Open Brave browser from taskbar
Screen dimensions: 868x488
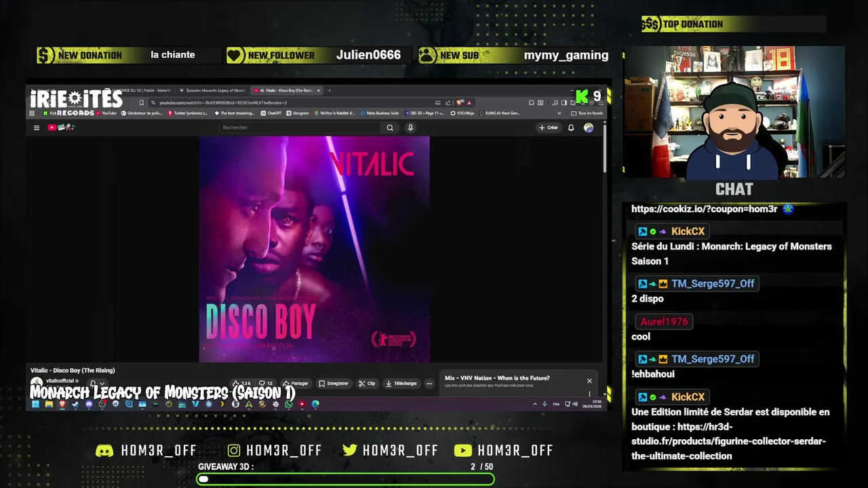coord(62,405)
